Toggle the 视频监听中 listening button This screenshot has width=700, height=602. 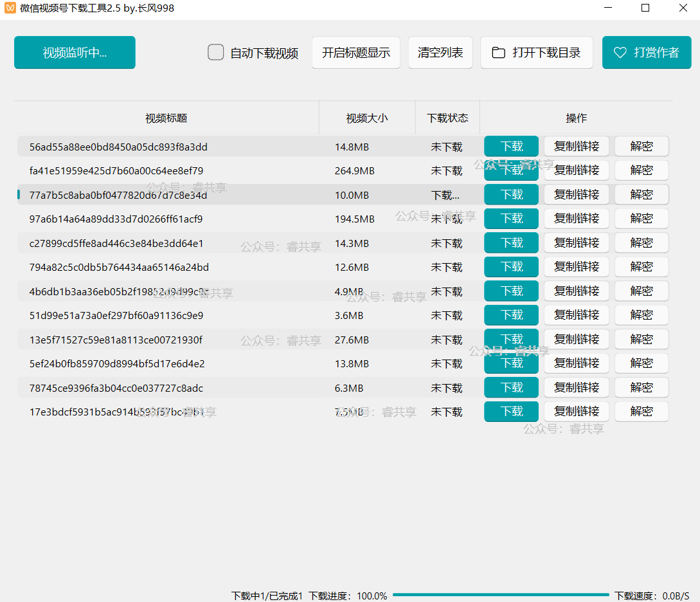tap(75, 53)
